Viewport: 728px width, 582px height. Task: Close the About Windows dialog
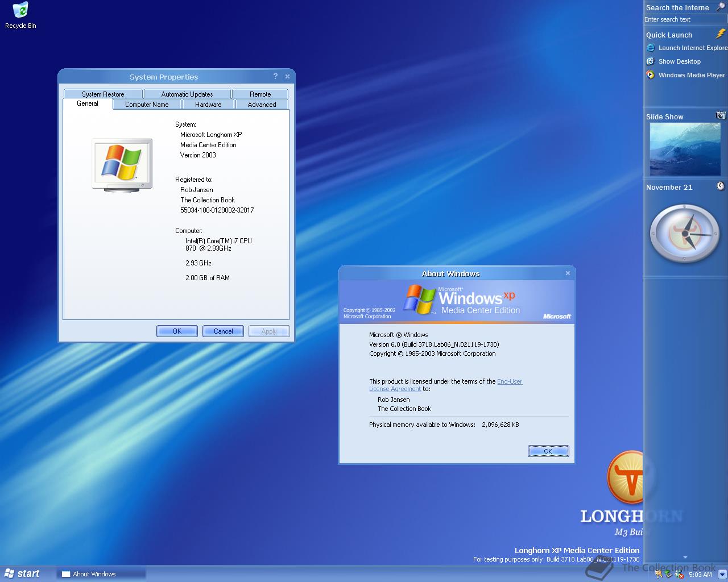[568, 273]
